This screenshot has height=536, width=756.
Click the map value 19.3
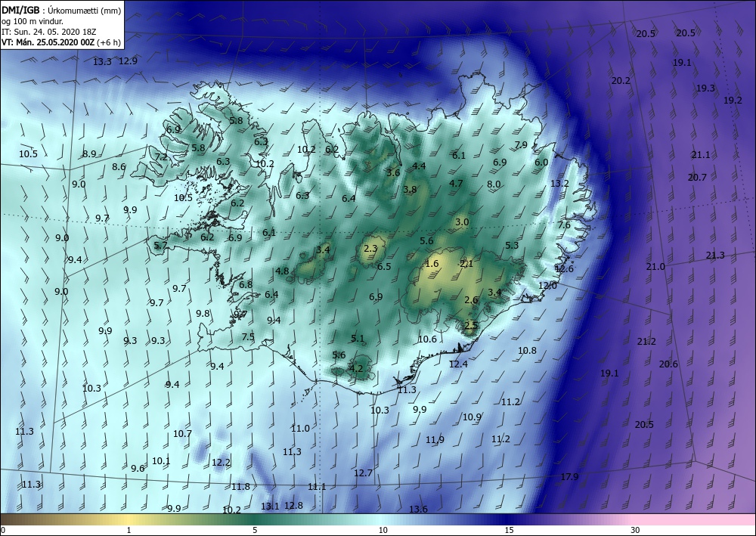pyautogui.click(x=705, y=88)
